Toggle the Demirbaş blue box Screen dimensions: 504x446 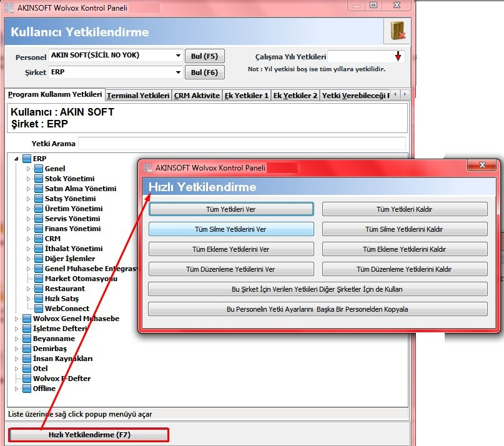27,349
